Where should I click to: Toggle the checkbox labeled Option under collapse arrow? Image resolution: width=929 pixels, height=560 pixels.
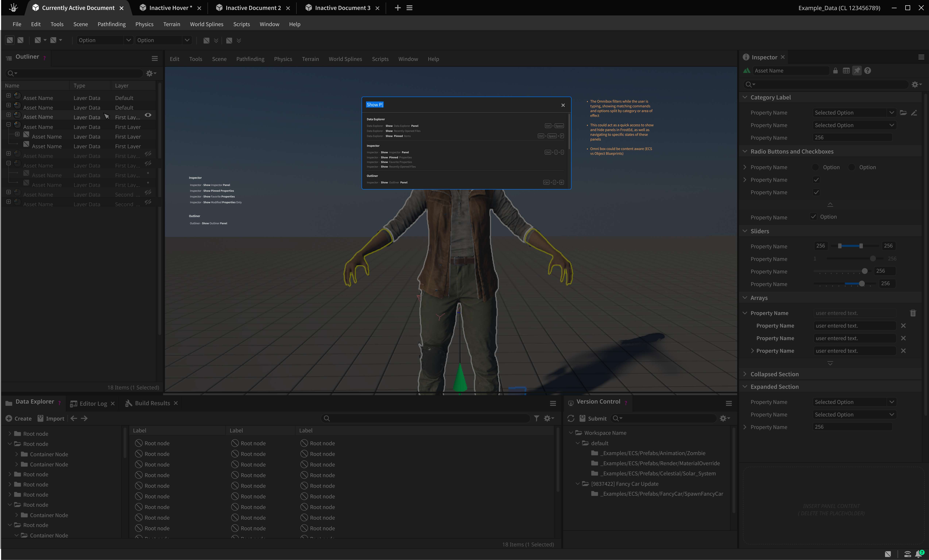(x=814, y=217)
